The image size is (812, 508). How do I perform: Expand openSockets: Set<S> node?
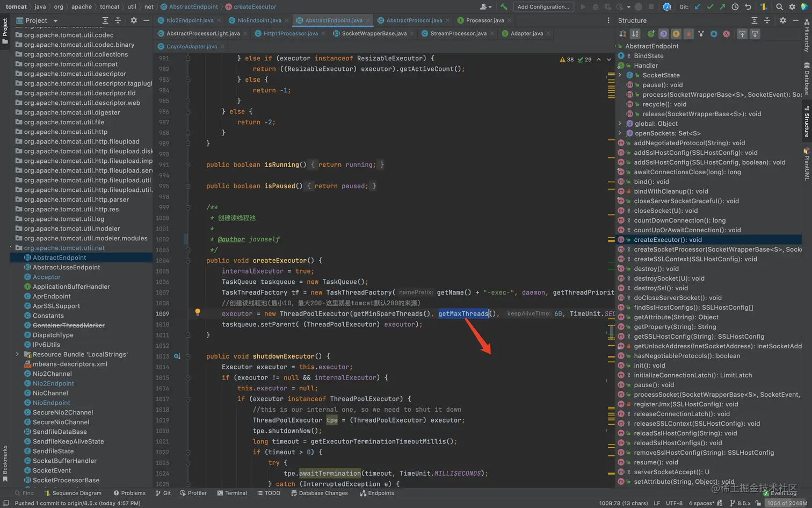click(x=620, y=133)
